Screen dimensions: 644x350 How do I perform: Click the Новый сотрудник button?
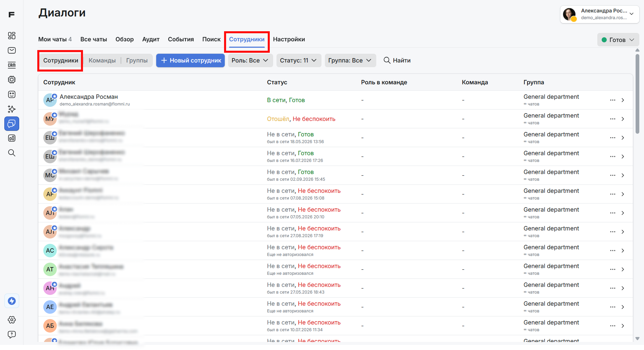190,60
